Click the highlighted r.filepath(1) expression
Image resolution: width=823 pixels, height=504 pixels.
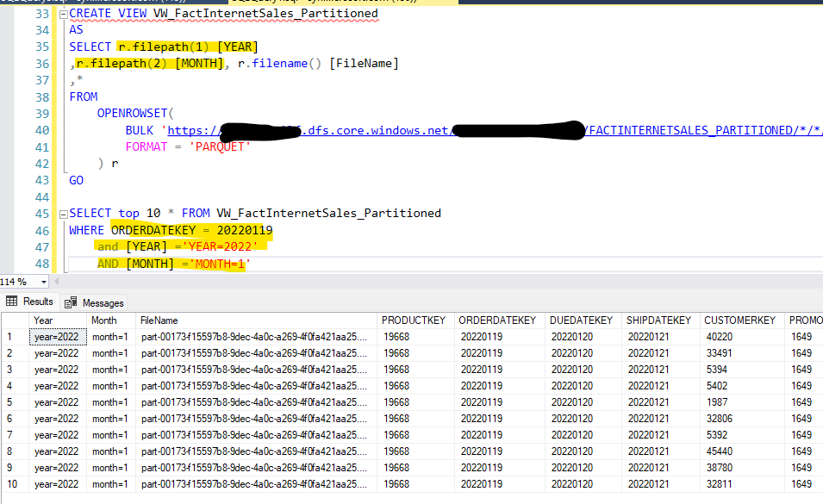[163, 47]
